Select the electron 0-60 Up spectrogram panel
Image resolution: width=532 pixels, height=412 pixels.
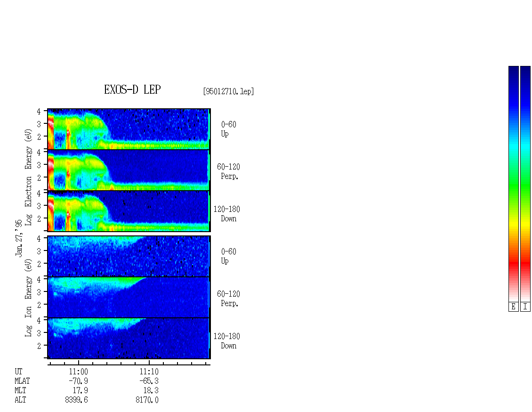(x=129, y=129)
